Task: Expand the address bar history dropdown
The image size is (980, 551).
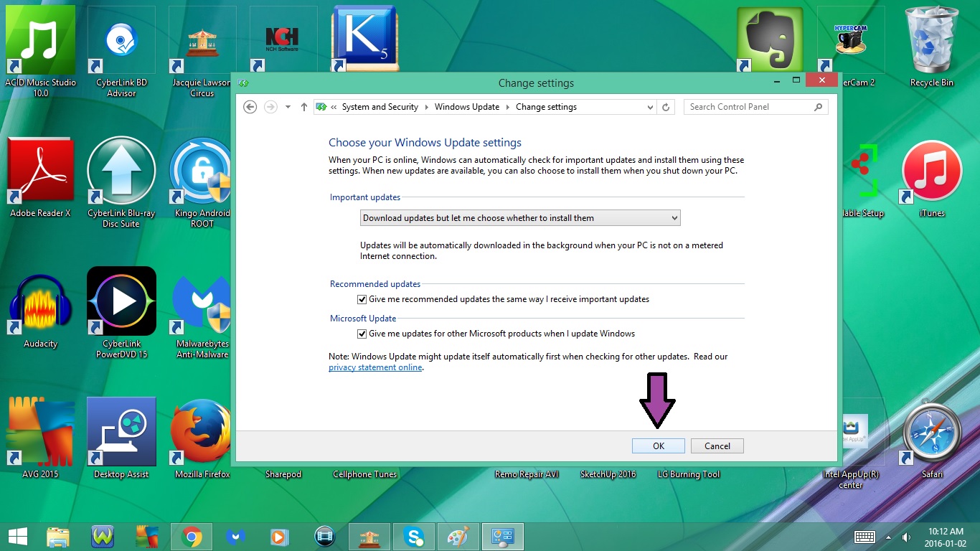Action: click(x=651, y=107)
